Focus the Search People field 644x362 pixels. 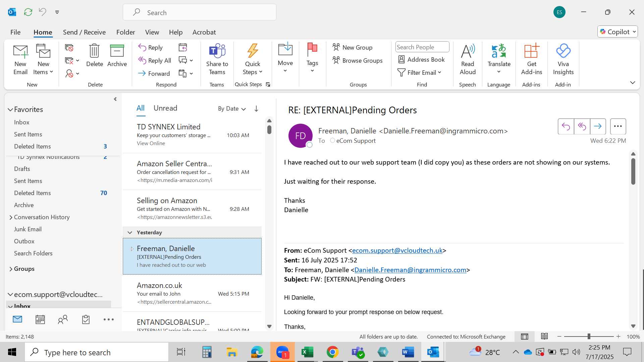click(x=422, y=47)
